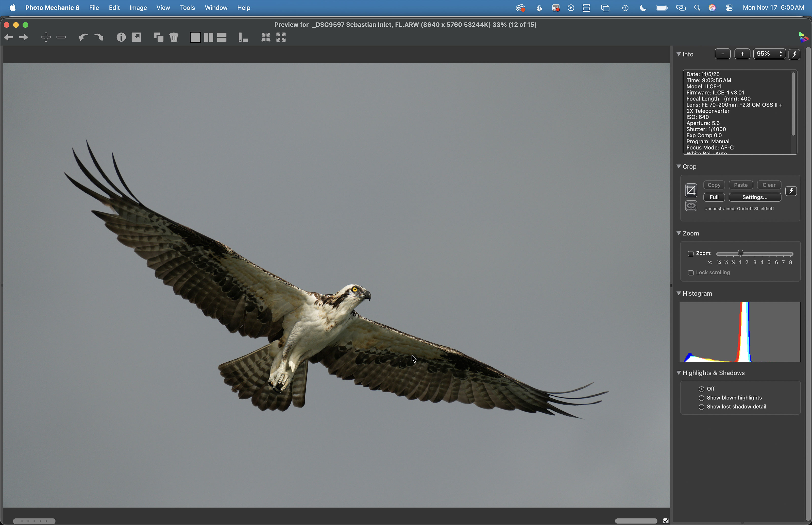Click the copy image icon in toolbar

[x=159, y=37]
